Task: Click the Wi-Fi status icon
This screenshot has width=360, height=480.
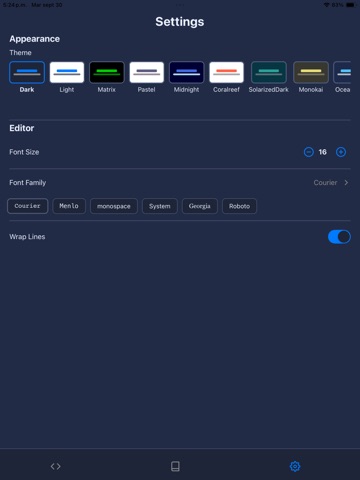Action: click(327, 5)
